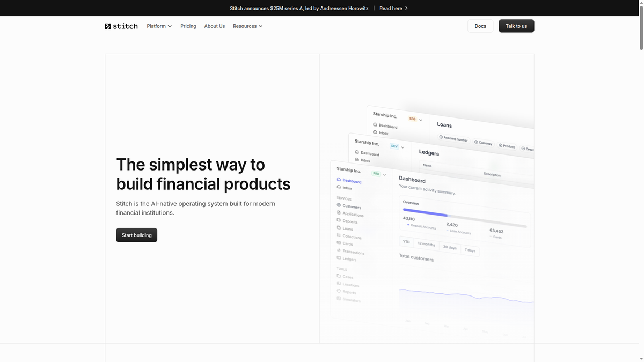Viewport: 644px width, 362px height.
Task: Click the Cards icon in the Services list
Action: click(x=339, y=243)
